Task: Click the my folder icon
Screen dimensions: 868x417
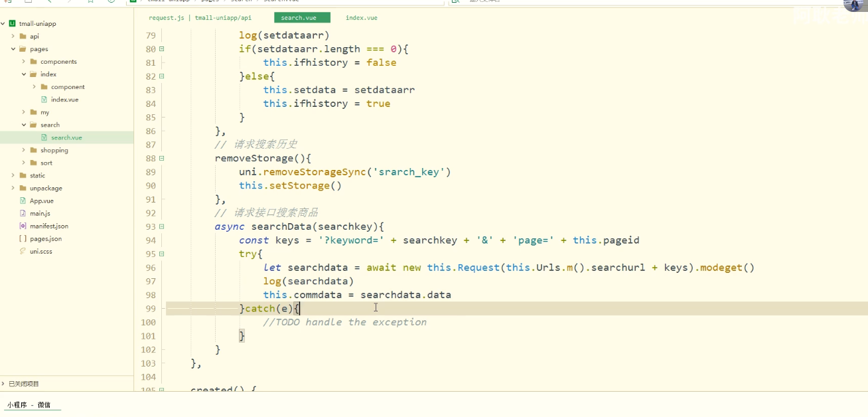Action: (x=34, y=112)
